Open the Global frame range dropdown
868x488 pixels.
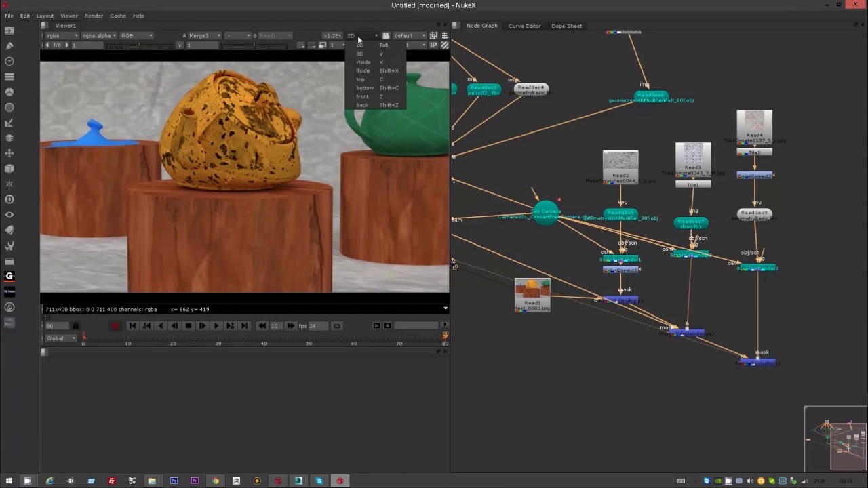tap(61, 338)
